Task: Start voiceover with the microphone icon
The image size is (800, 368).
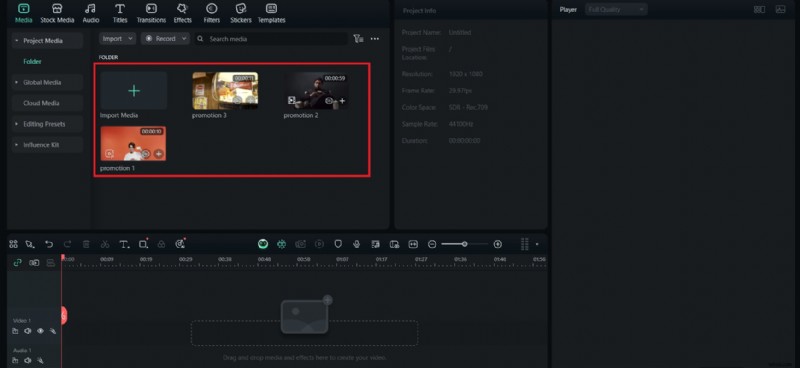Action: coord(357,244)
